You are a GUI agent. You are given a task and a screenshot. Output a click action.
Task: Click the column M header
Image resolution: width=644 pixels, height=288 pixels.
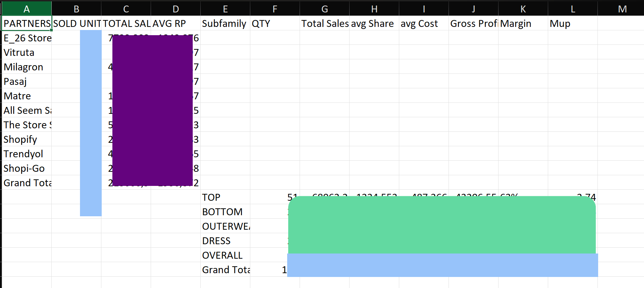pyautogui.click(x=622, y=9)
